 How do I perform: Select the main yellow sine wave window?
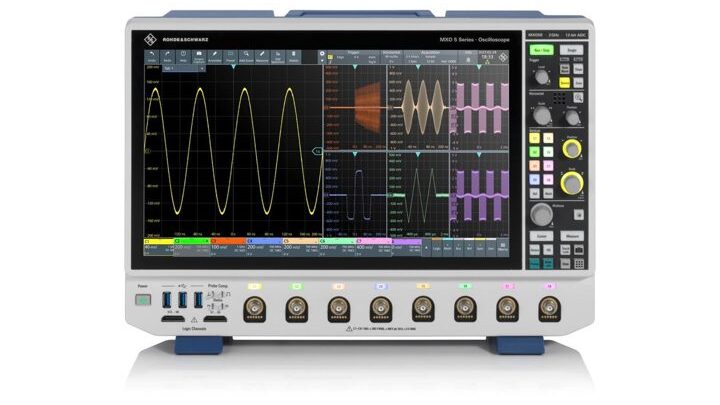coord(233,151)
